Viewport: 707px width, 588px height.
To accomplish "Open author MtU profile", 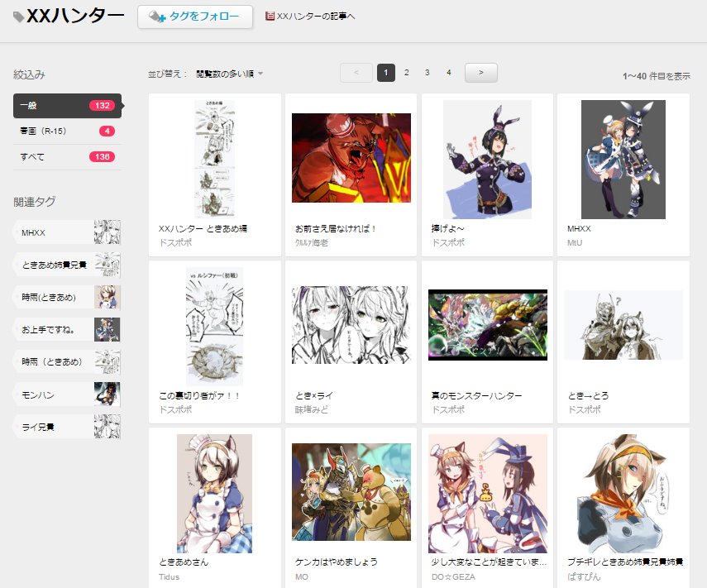I will [x=575, y=242].
